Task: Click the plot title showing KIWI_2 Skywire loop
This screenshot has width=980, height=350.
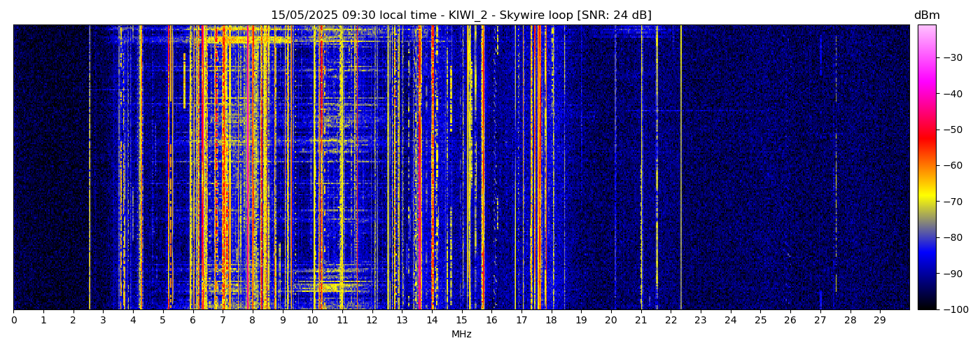Action: coord(461,15)
